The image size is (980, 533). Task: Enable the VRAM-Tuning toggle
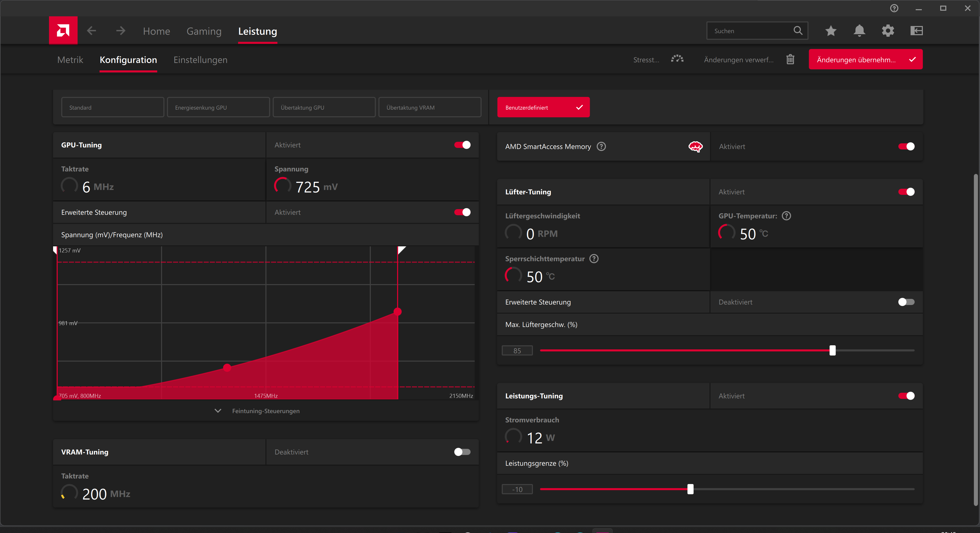coord(462,452)
